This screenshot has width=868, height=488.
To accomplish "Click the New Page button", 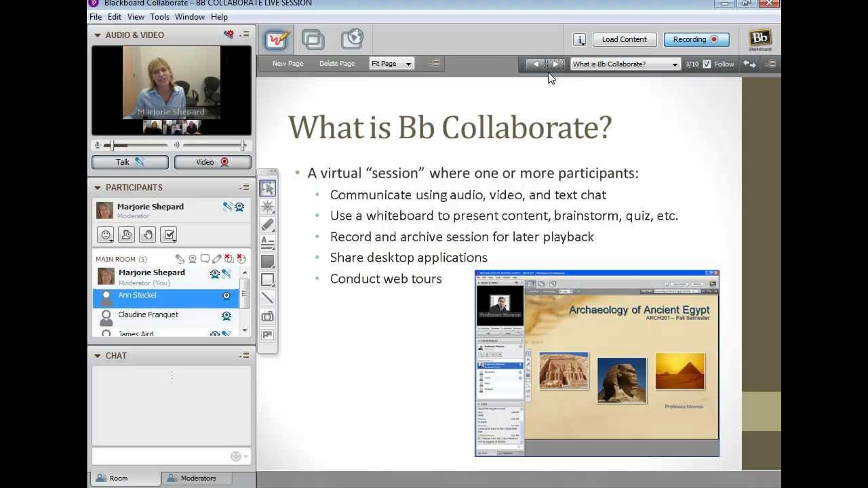I will tap(288, 64).
